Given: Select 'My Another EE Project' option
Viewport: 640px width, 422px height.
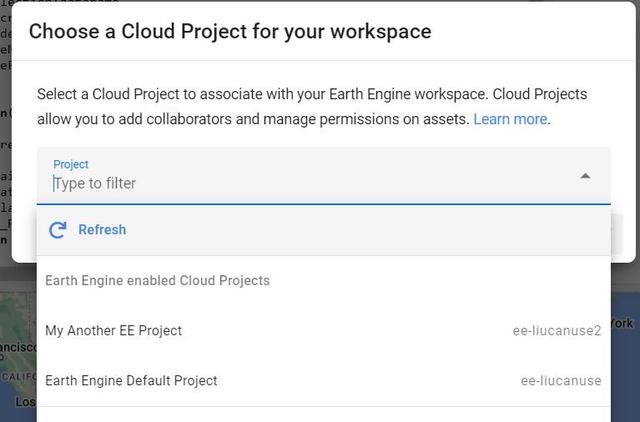Looking at the screenshot, I should point(324,331).
